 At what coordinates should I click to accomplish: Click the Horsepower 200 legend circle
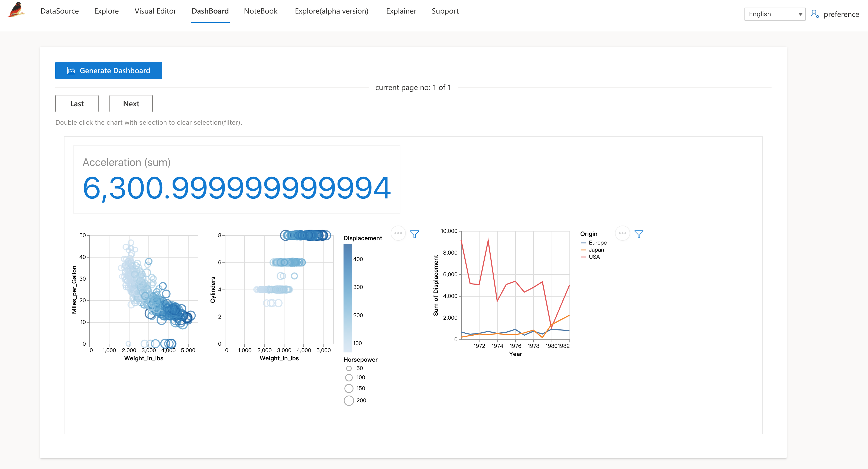pos(349,401)
